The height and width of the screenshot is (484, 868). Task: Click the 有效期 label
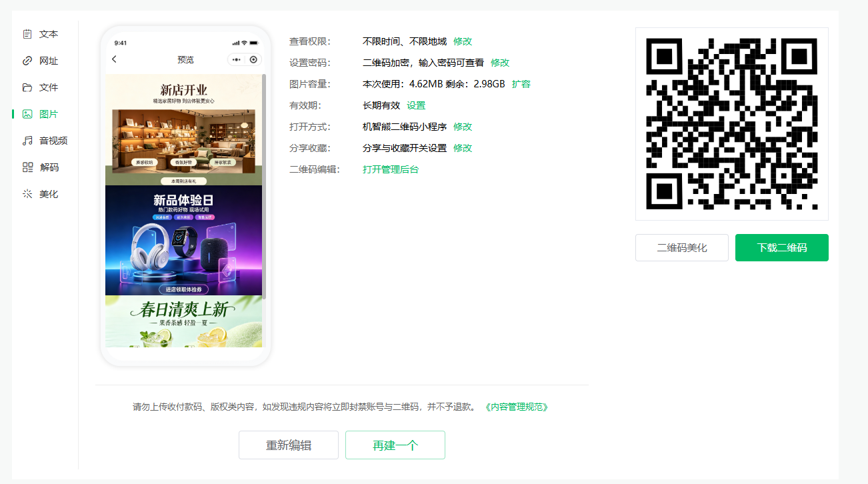pos(305,105)
